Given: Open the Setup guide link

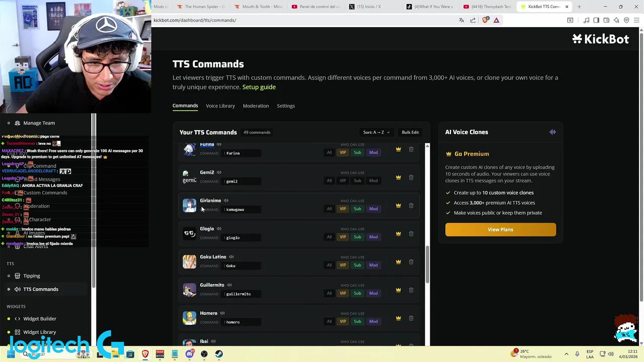Looking at the screenshot, I should point(259,87).
